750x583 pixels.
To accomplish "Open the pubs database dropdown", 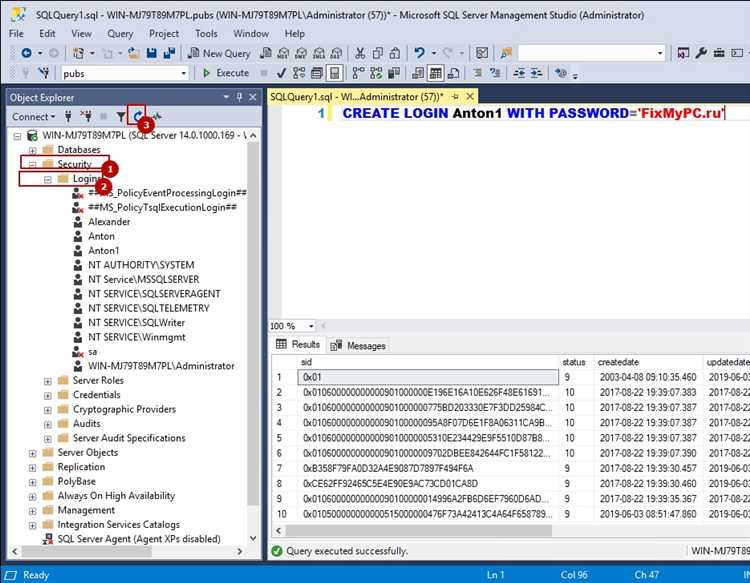I will (184, 73).
